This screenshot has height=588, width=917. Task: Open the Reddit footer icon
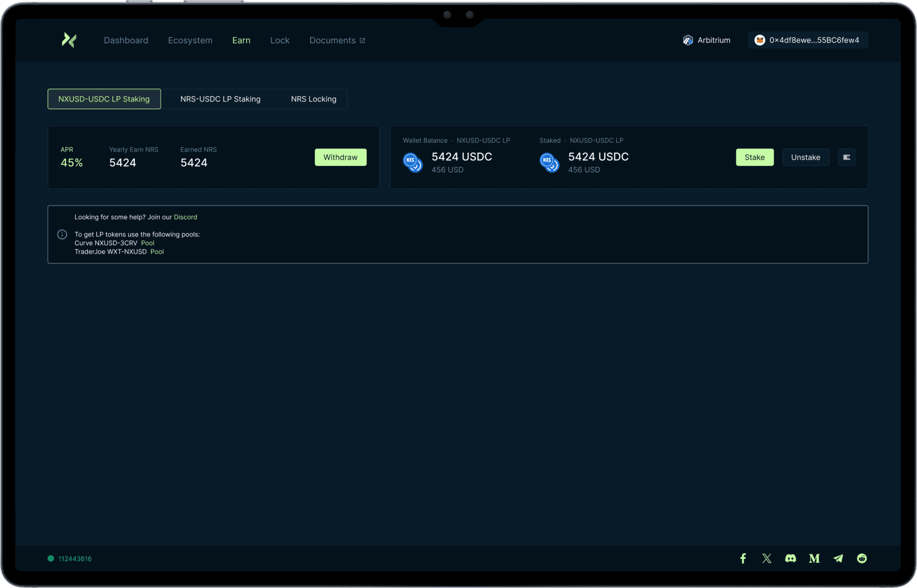[x=862, y=558]
